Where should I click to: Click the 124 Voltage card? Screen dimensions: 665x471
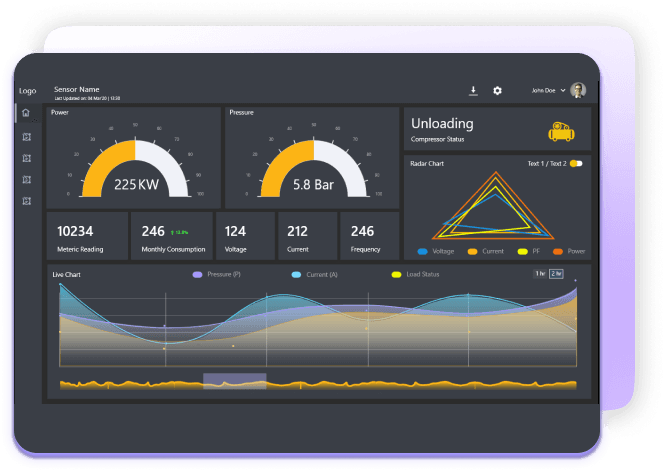[x=245, y=236]
